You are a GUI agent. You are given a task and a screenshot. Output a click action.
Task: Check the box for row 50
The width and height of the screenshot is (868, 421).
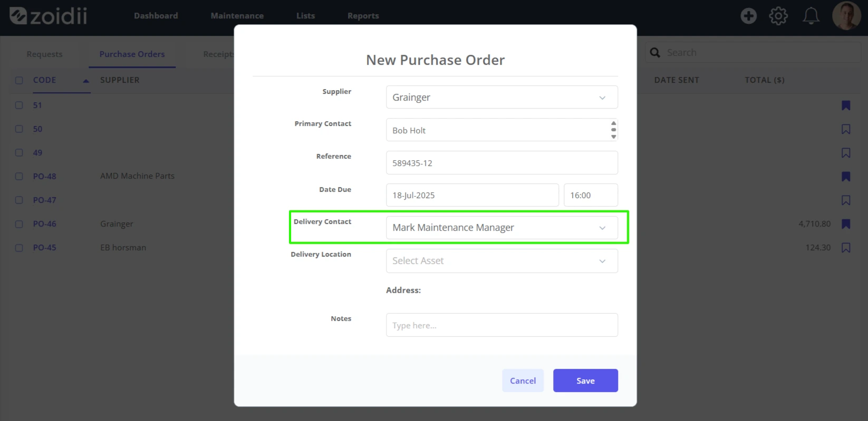click(19, 129)
